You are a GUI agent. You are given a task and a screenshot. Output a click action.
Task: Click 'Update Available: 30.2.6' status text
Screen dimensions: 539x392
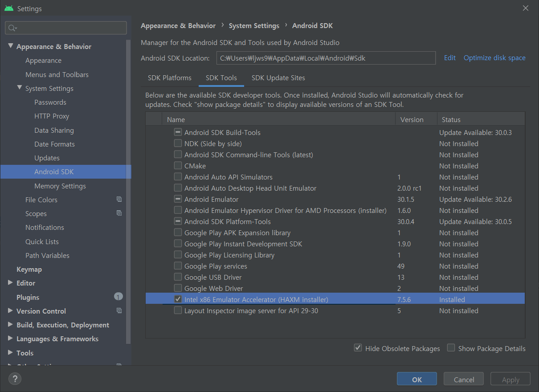click(475, 199)
